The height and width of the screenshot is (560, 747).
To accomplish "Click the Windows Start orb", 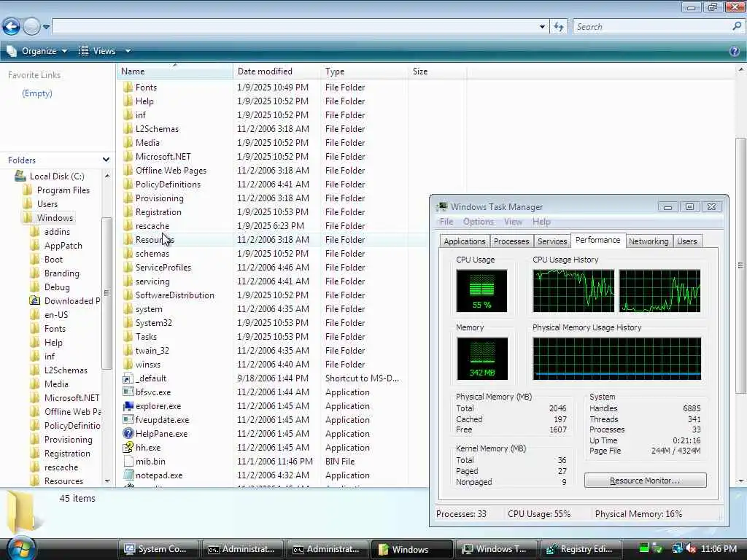I will pos(21,548).
